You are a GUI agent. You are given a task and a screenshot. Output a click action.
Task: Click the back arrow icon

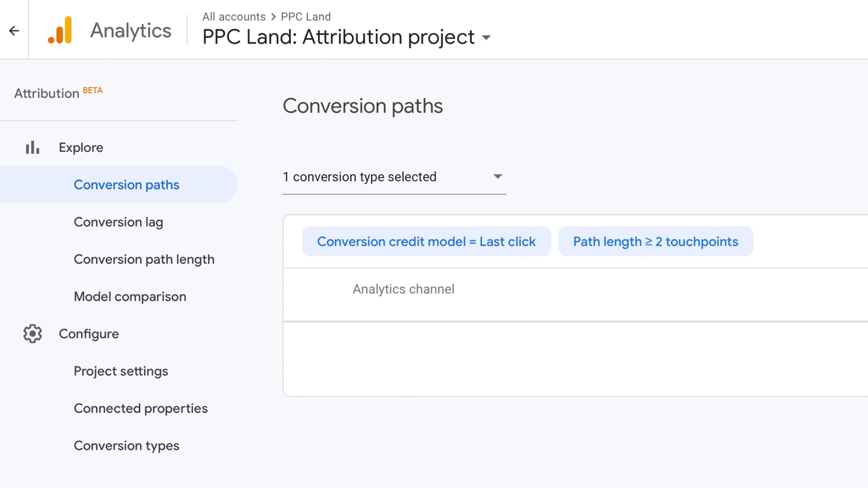[14, 31]
